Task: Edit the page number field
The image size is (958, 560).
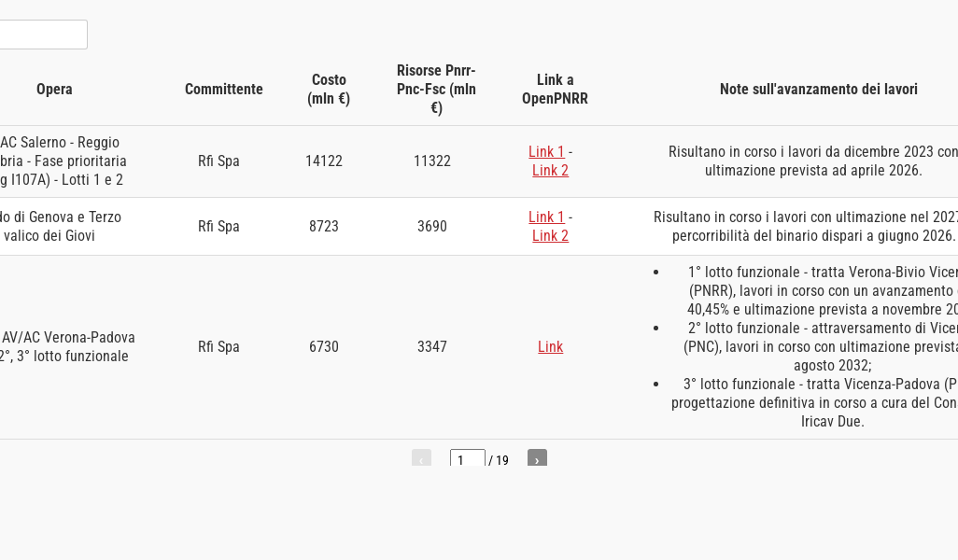Action: [468, 458]
